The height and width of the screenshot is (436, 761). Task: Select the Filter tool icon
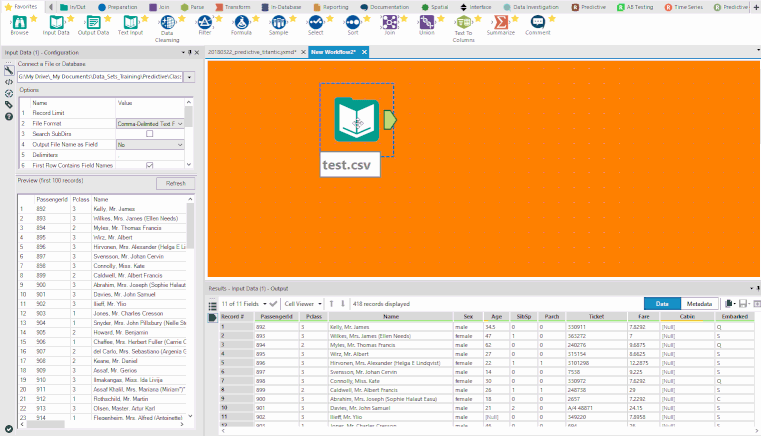pyautogui.click(x=205, y=22)
